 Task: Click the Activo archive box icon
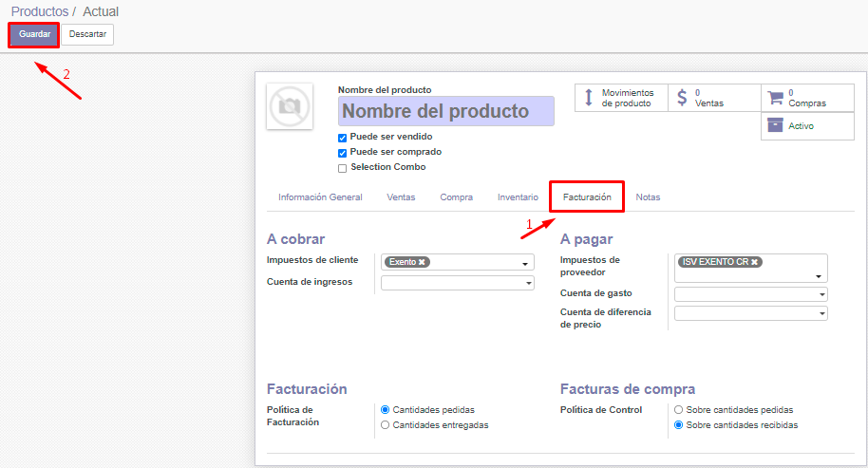coord(775,125)
